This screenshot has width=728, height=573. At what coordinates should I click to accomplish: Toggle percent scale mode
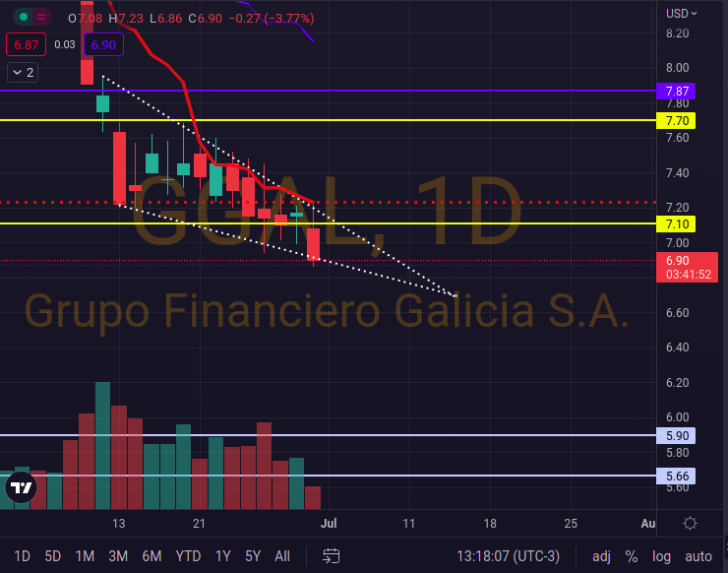click(631, 556)
